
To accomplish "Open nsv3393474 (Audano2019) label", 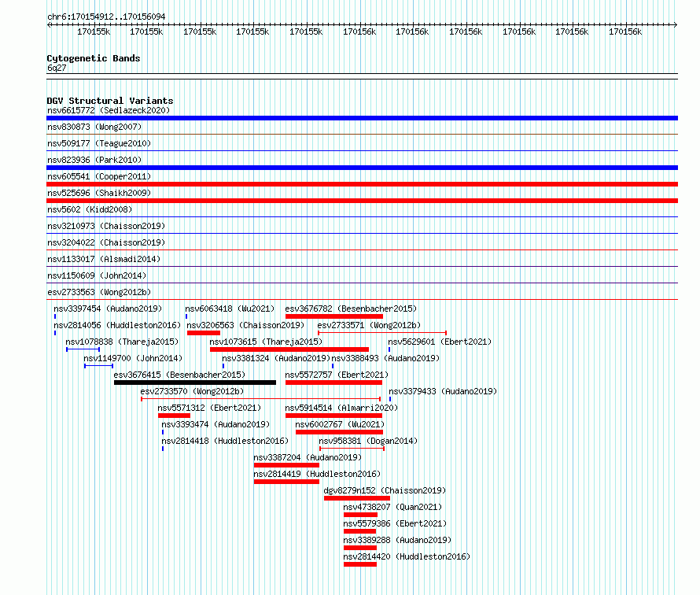I will click(x=216, y=424).
